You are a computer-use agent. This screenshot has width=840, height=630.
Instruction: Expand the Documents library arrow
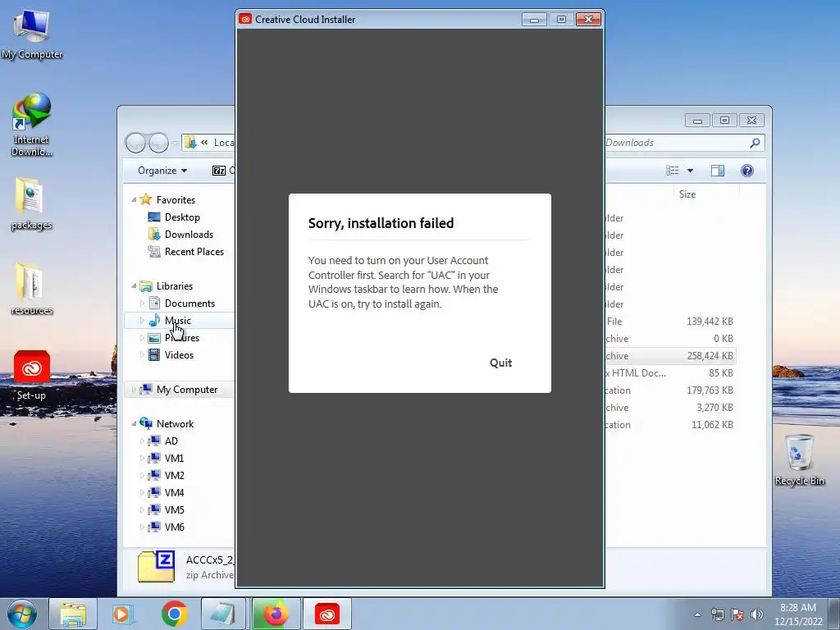[x=142, y=304]
